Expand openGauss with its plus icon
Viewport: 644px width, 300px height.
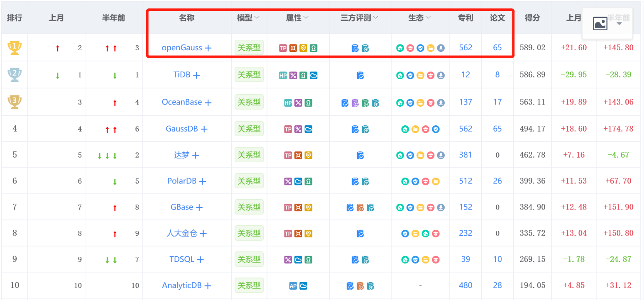208,48
